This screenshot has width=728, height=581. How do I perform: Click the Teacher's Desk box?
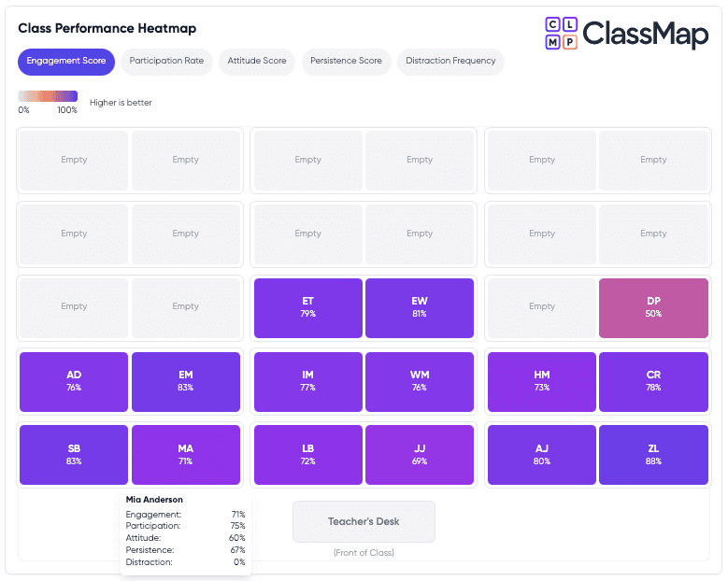(x=364, y=521)
